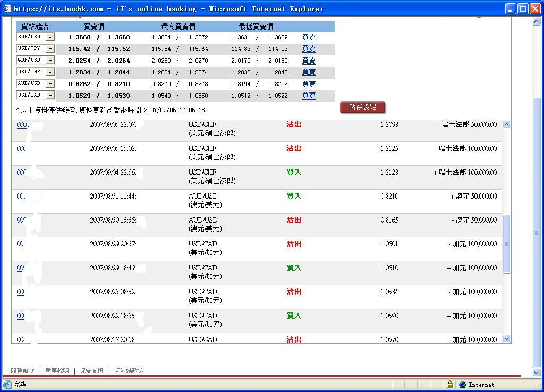Image resolution: width=544 pixels, height=392 pixels.
Task: Open the 重要聲明 footer link
Action: (x=57, y=371)
